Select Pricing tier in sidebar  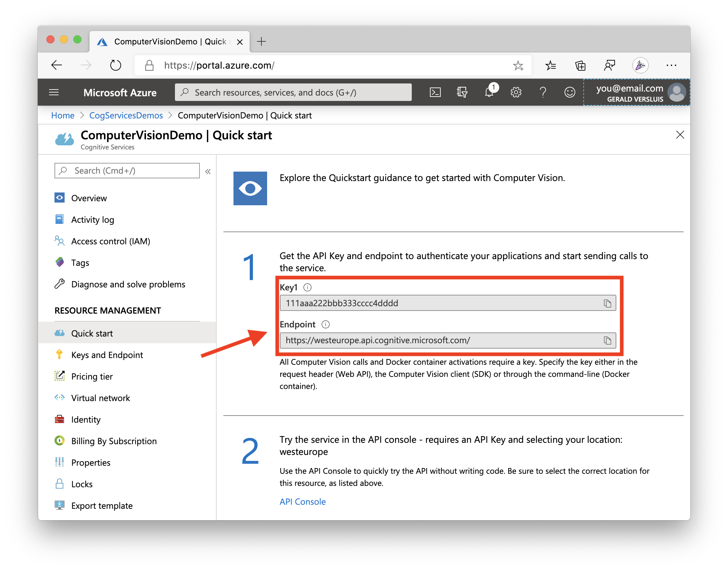point(92,377)
